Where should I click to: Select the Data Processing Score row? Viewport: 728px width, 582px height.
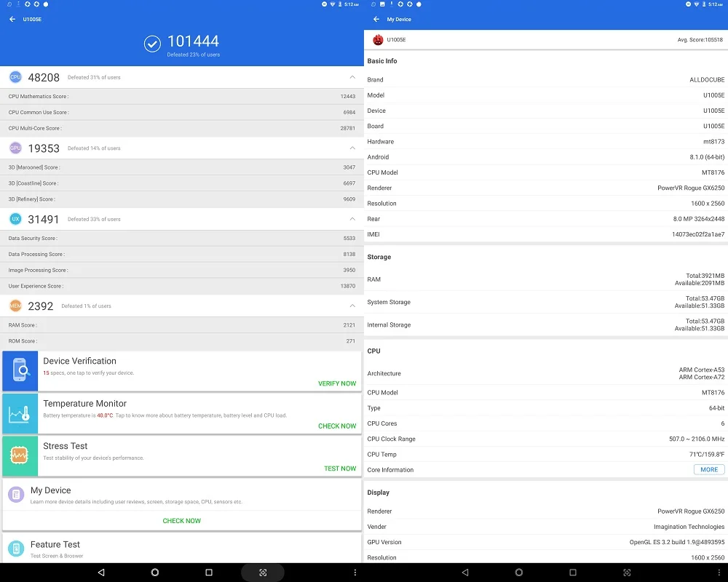(182, 255)
